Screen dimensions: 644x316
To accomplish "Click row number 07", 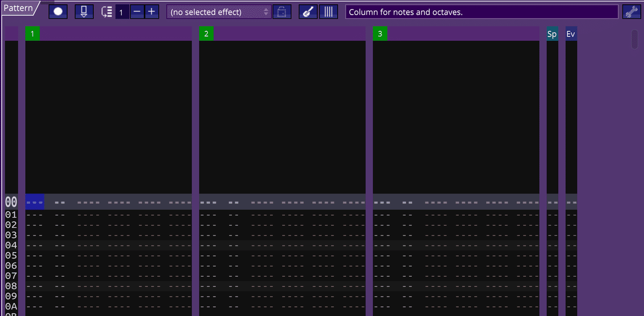I will [11, 276].
